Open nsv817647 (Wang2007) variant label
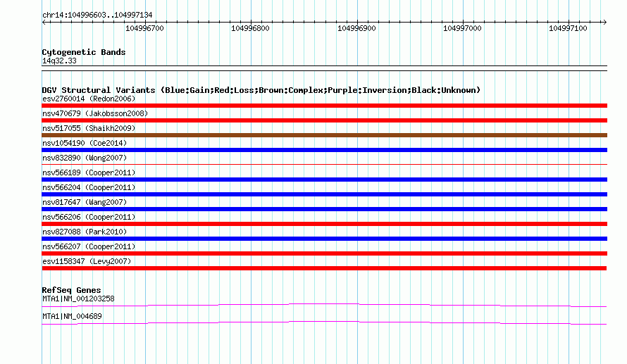627x364 pixels. coord(85,202)
